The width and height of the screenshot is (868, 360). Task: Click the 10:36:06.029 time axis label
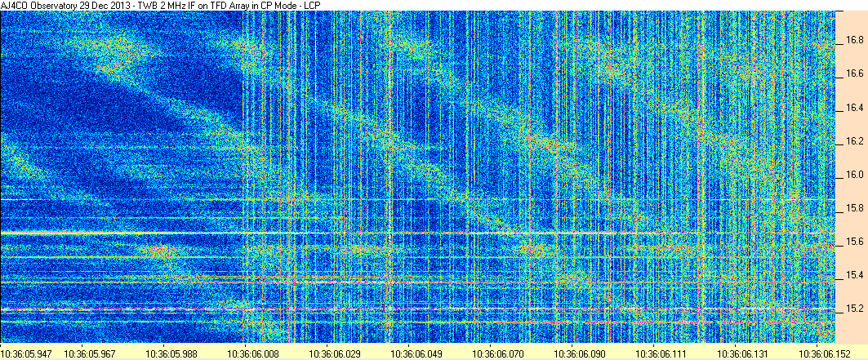333,353
